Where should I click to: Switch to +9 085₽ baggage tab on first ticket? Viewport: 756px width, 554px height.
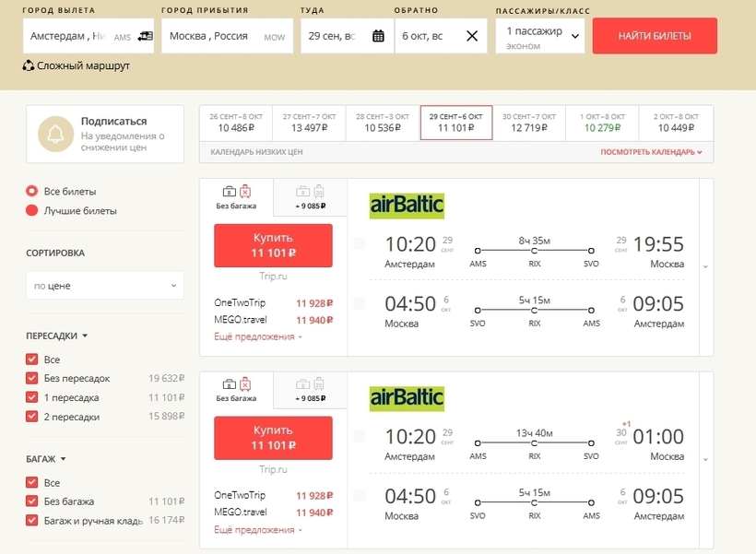tap(310, 198)
